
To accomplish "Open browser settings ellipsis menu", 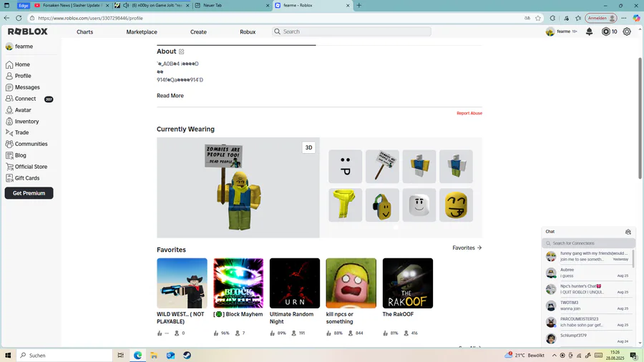I will tap(624, 18).
